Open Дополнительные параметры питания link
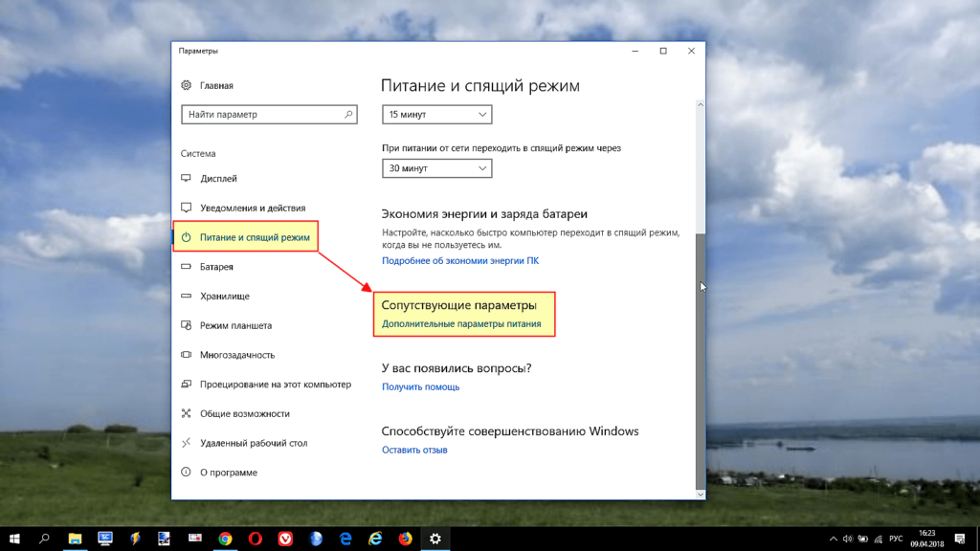Image resolution: width=980 pixels, height=551 pixels. [x=461, y=324]
